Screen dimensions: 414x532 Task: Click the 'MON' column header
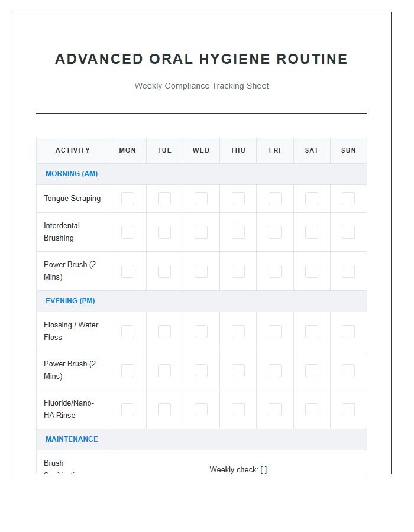(x=128, y=150)
